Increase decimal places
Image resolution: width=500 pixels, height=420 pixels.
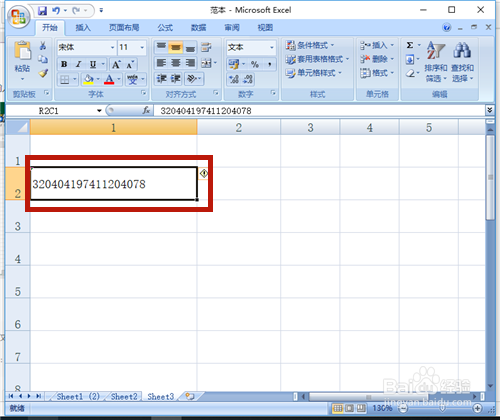[x=234, y=79]
